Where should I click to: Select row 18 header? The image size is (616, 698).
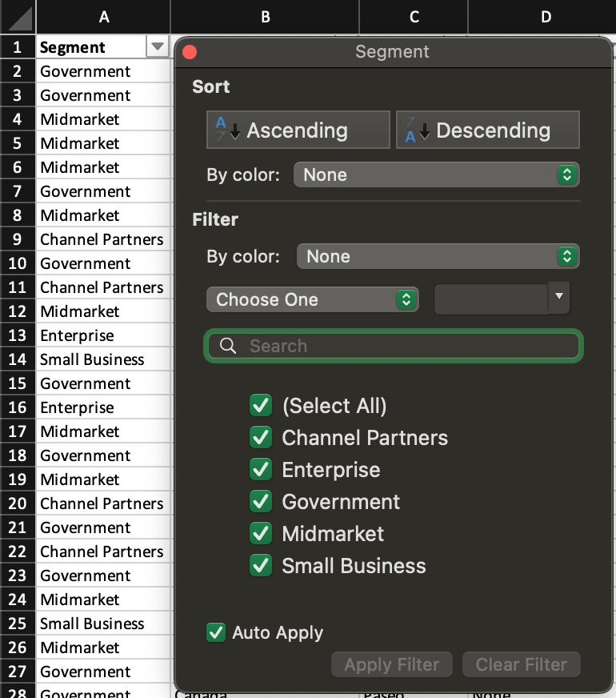tap(18, 455)
